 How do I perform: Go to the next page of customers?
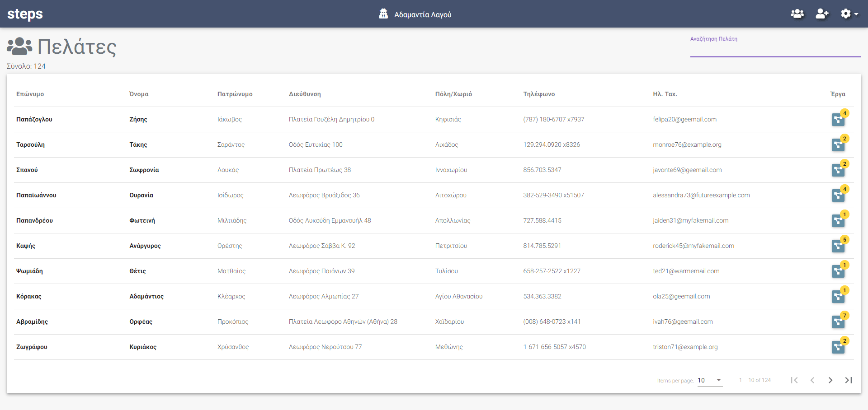[830, 380]
